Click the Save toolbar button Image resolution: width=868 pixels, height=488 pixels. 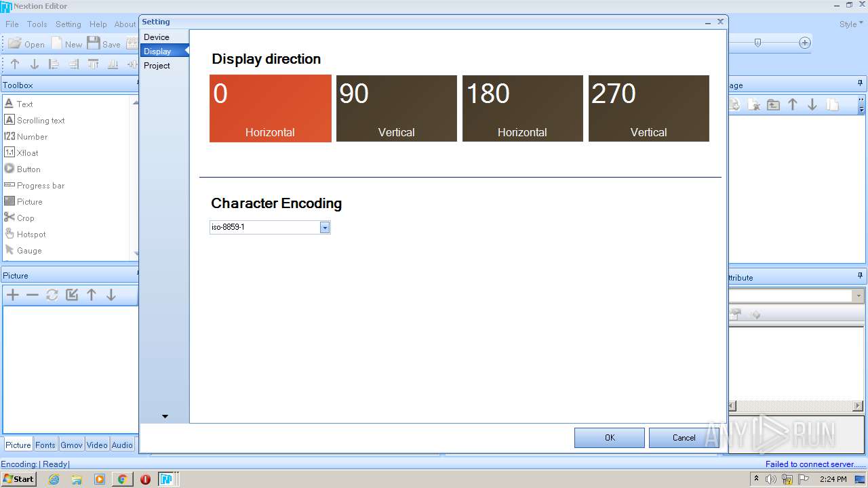(104, 43)
